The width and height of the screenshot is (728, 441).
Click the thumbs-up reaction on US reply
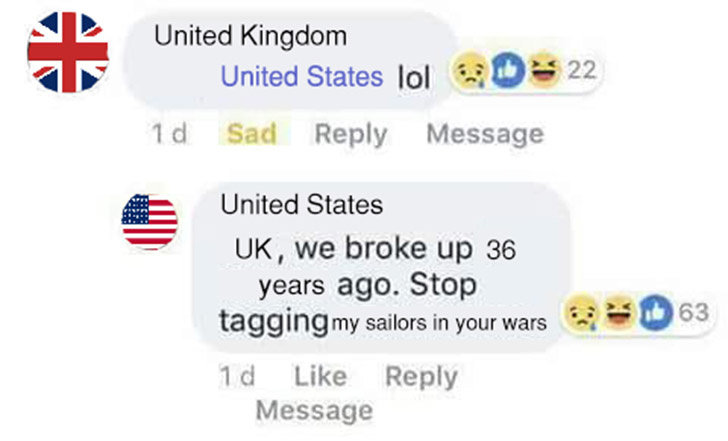[x=656, y=312]
